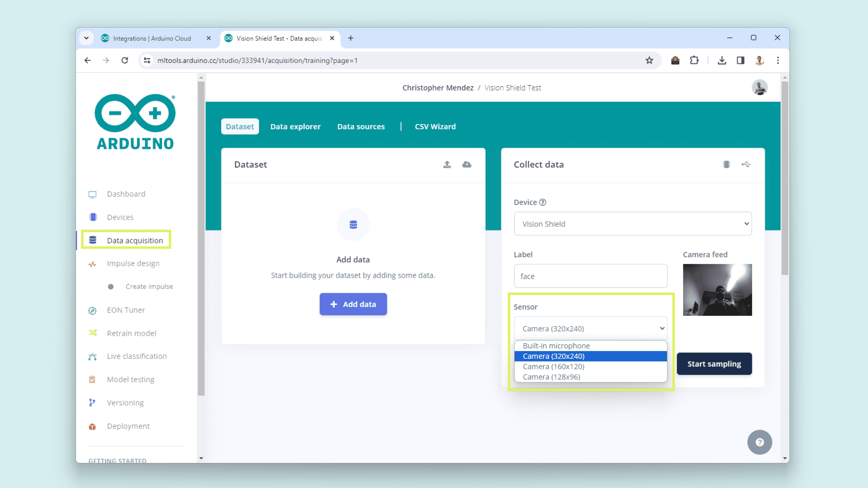This screenshot has height=488, width=868.
Task: Open the Sensor dropdown Camera (320x240)
Action: (590, 328)
